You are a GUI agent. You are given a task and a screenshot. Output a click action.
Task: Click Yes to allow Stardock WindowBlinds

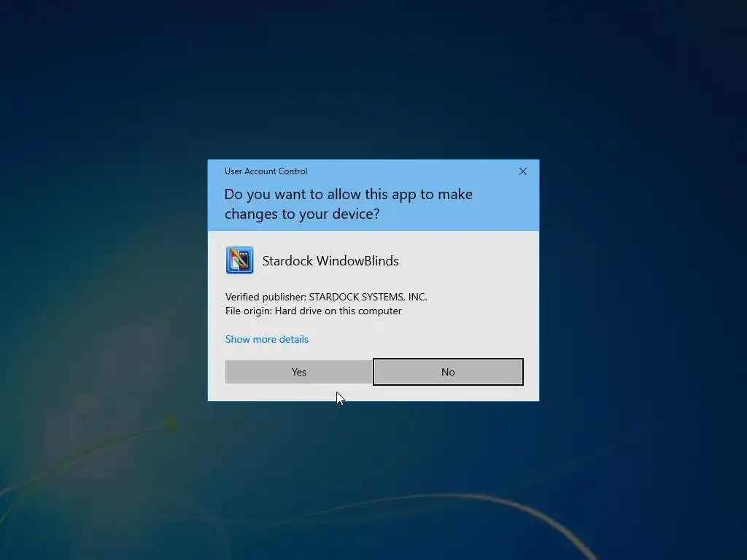298,372
